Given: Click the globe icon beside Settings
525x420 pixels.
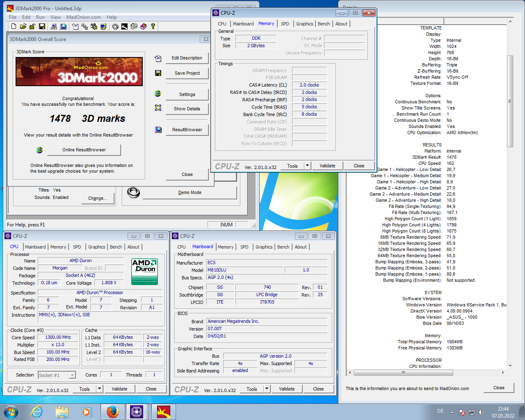Looking at the screenshot, I should [157, 94].
